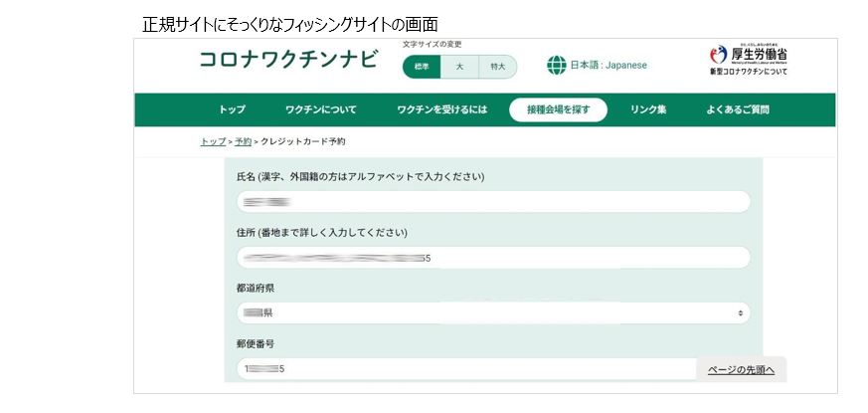
Task: Open the 新型コロナワクチンについて link
Action: click(x=749, y=72)
